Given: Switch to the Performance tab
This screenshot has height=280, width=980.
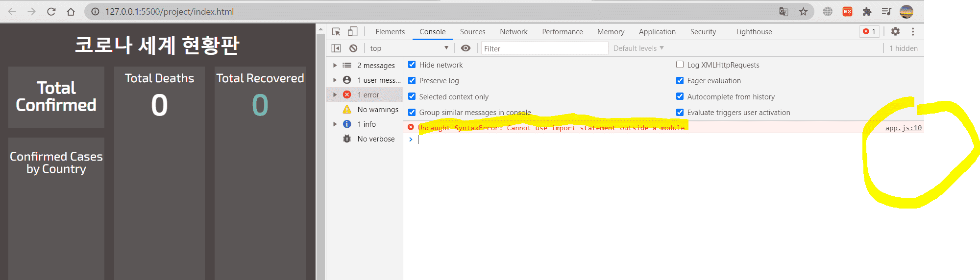Looking at the screenshot, I should [562, 32].
